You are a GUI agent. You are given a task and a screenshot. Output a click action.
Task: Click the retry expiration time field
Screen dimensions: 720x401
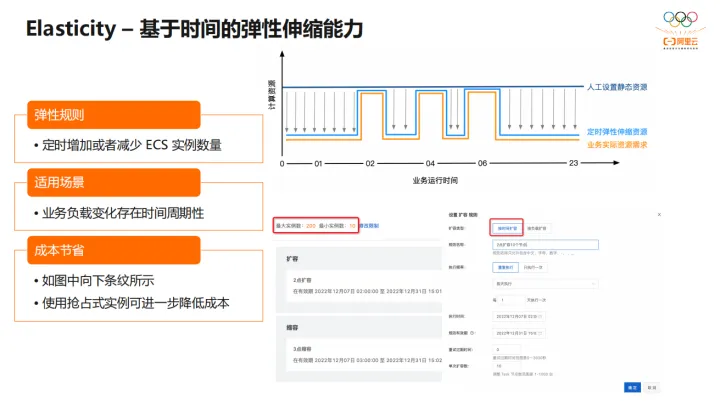click(x=506, y=350)
